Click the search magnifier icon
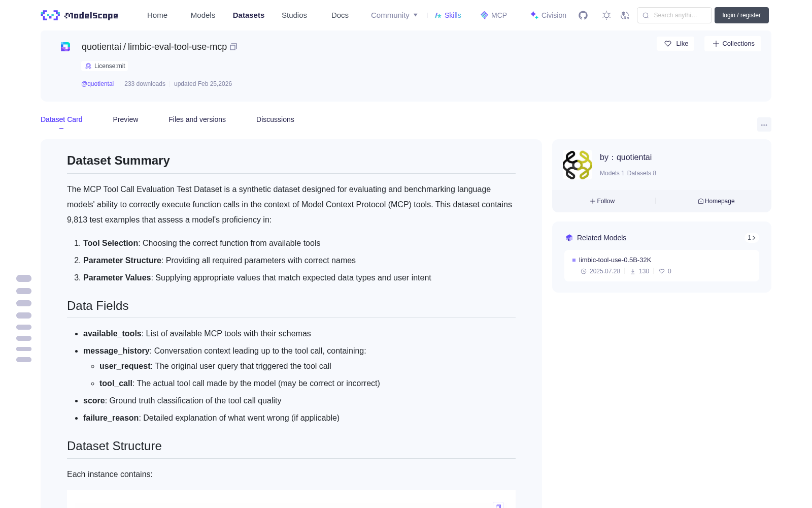The image size is (812, 508). click(646, 15)
